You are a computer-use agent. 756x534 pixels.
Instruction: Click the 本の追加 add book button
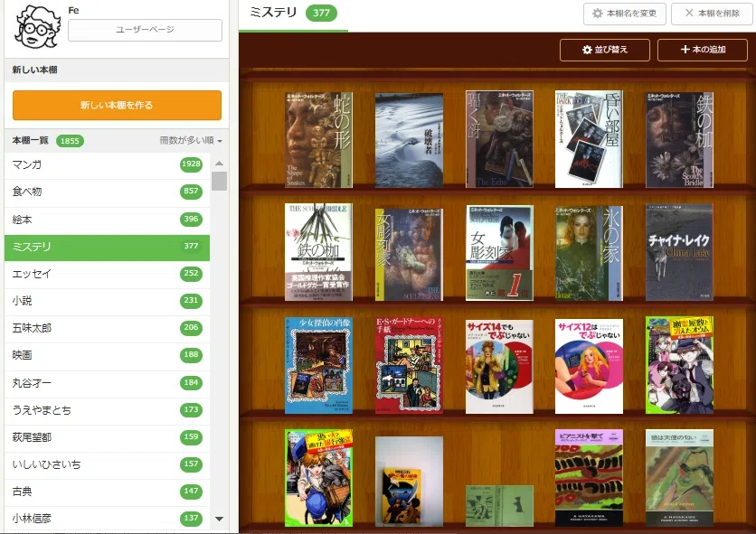click(703, 50)
